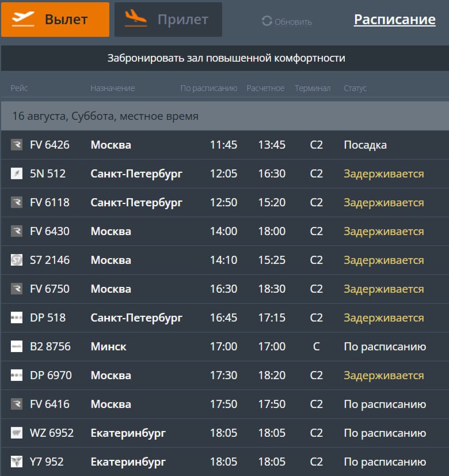Switch to the Вылет departures tab

pyautogui.click(x=55, y=20)
